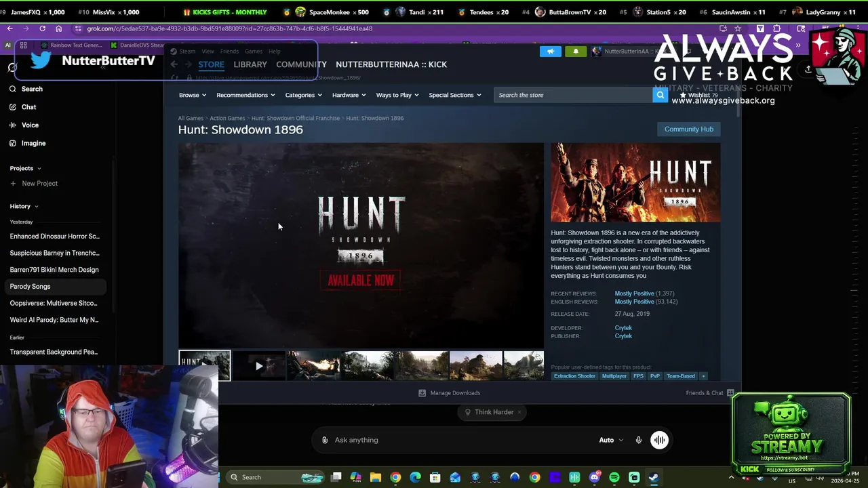868x488 pixels.
Task: Open recent reviews Mostly Positive link
Action: (x=634, y=293)
